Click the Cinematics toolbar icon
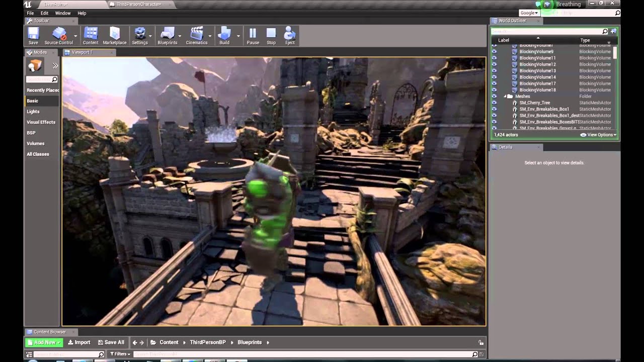 197,36
